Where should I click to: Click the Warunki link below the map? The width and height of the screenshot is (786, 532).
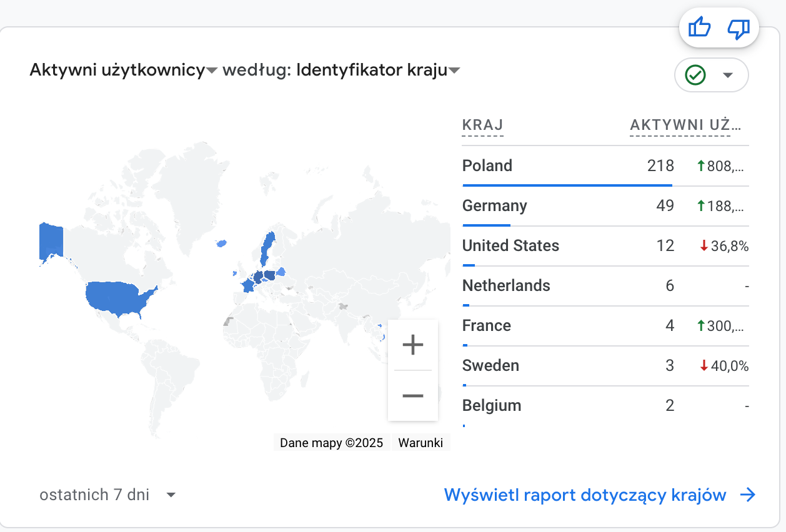420,442
